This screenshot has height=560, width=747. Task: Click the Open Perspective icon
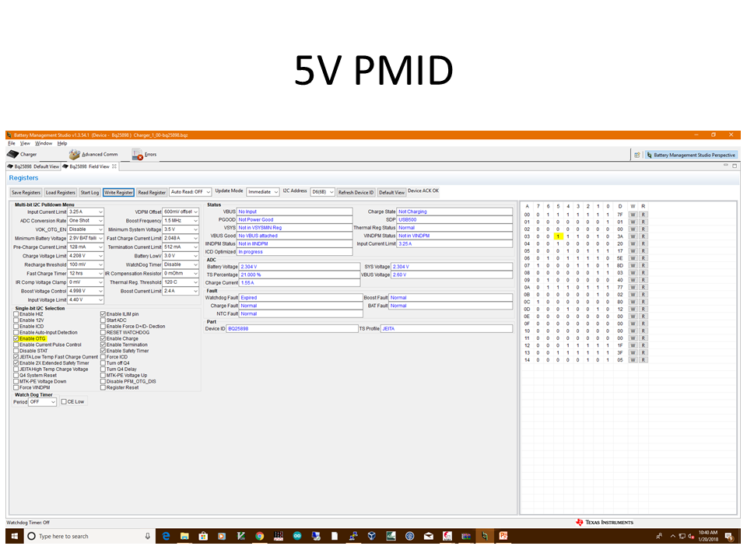[637, 155]
